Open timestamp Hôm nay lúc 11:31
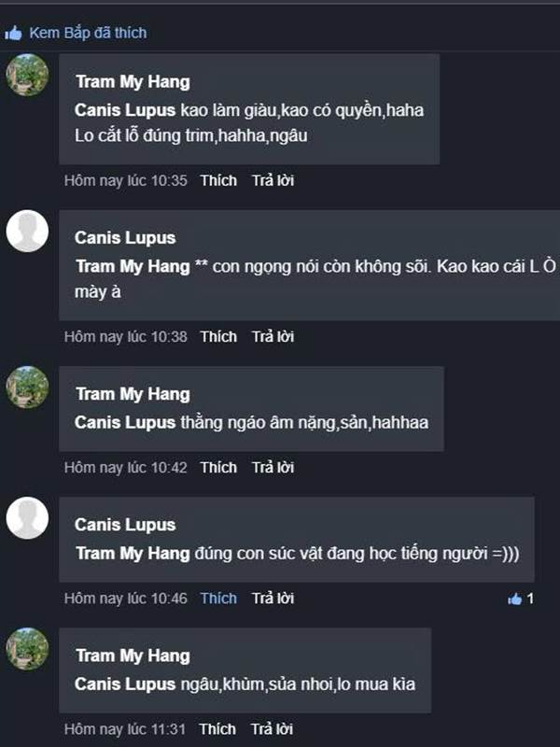The width and height of the screenshot is (560, 747). 126,728
